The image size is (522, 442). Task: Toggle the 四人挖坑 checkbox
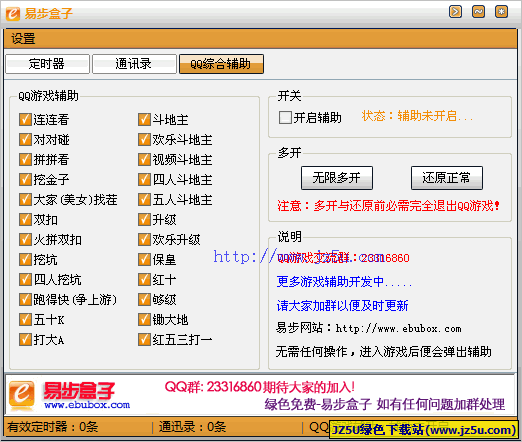coord(25,279)
